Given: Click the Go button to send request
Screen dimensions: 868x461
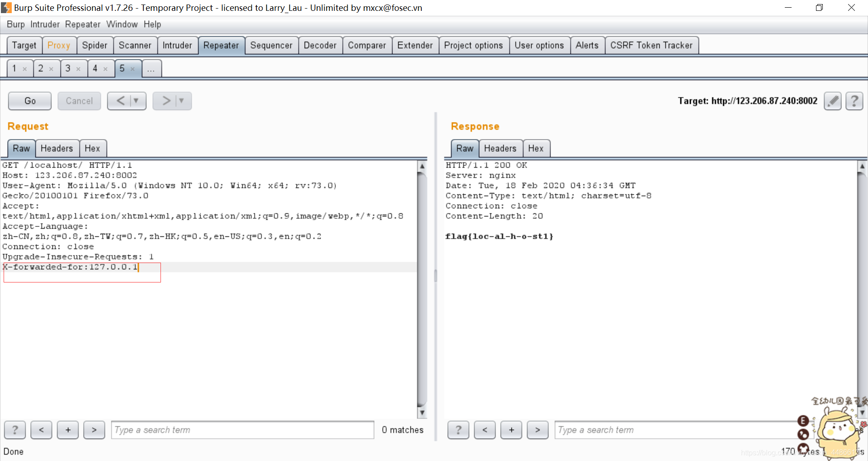Looking at the screenshot, I should pos(30,101).
